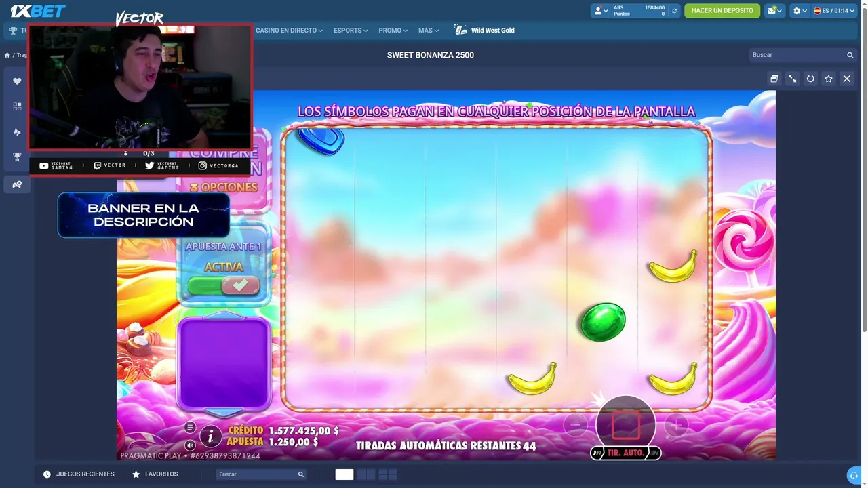Viewport: 868px width, 488px height.
Task: Click the Crédito amount 1.577.425,00 $
Action: [x=303, y=431]
